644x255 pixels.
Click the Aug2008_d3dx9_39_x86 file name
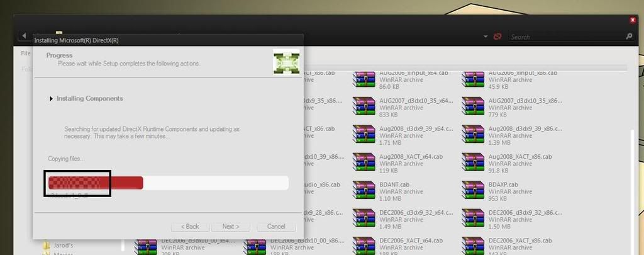[x=525, y=128]
